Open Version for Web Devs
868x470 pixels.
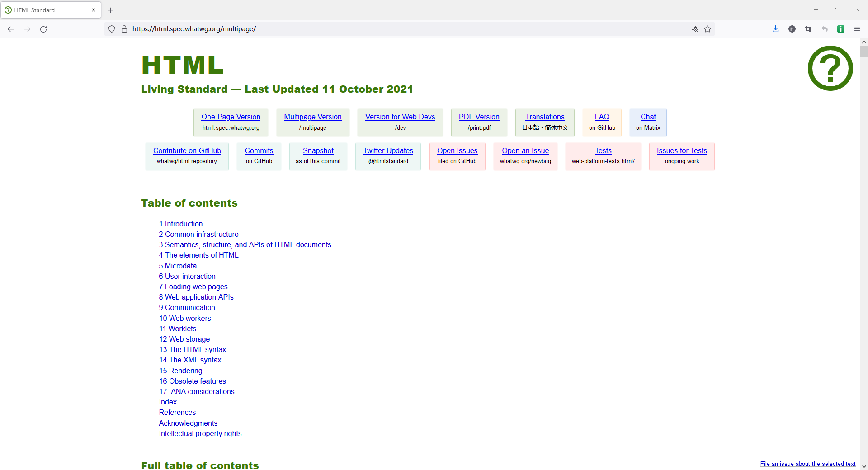point(400,117)
